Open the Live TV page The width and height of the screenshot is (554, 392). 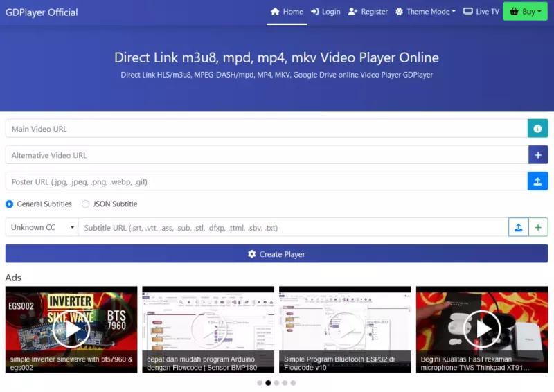(x=481, y=12)
